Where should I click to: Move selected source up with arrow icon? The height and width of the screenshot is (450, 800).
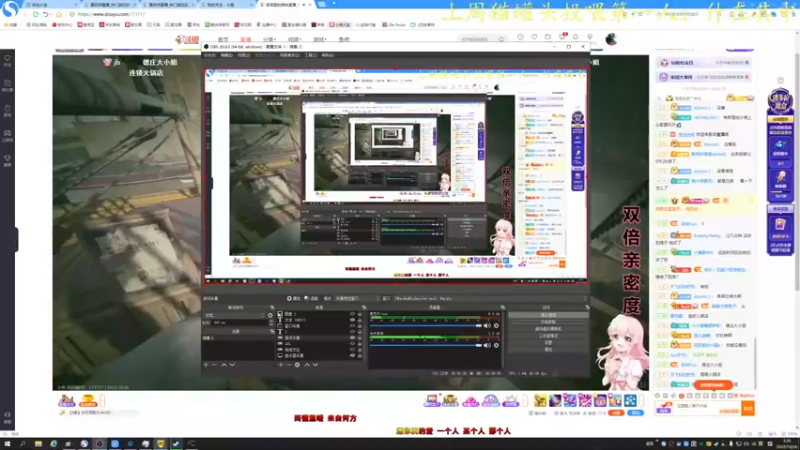click(307, 365)
